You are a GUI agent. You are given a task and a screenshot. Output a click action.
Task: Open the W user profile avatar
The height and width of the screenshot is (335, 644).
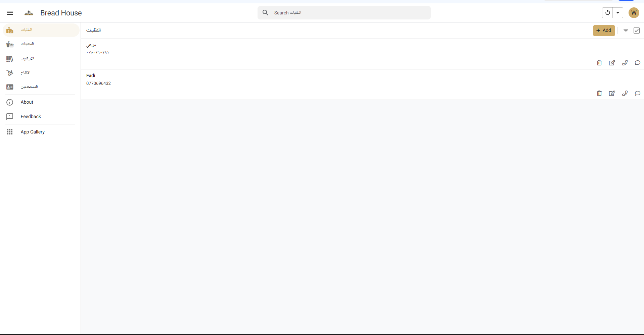tap(634, 13)
